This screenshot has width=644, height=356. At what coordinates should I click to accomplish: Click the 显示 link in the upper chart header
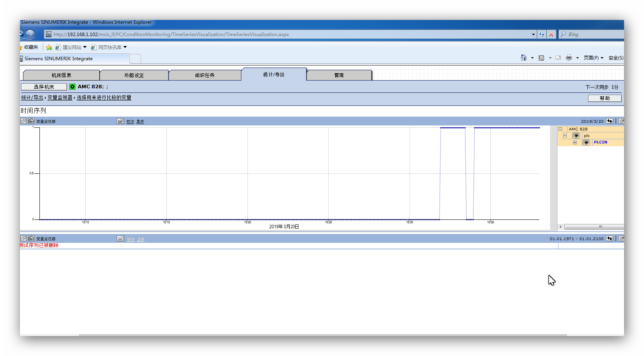[x=140, y=122]
